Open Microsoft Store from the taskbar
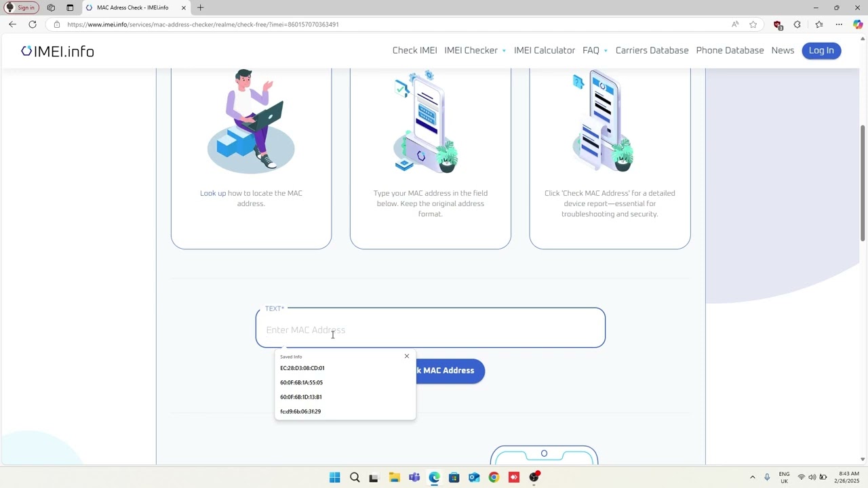Screen dimensions: 868x488 454,477
